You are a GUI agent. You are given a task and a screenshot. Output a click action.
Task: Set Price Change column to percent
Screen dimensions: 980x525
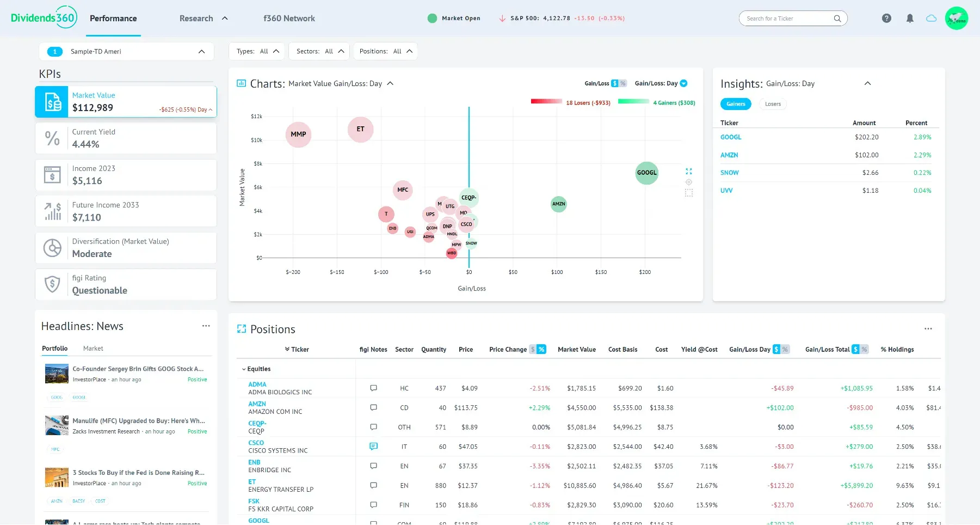coord(541,349)
